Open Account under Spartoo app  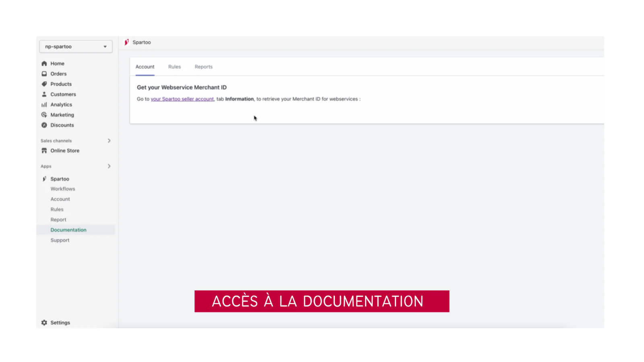pos(60,199)
